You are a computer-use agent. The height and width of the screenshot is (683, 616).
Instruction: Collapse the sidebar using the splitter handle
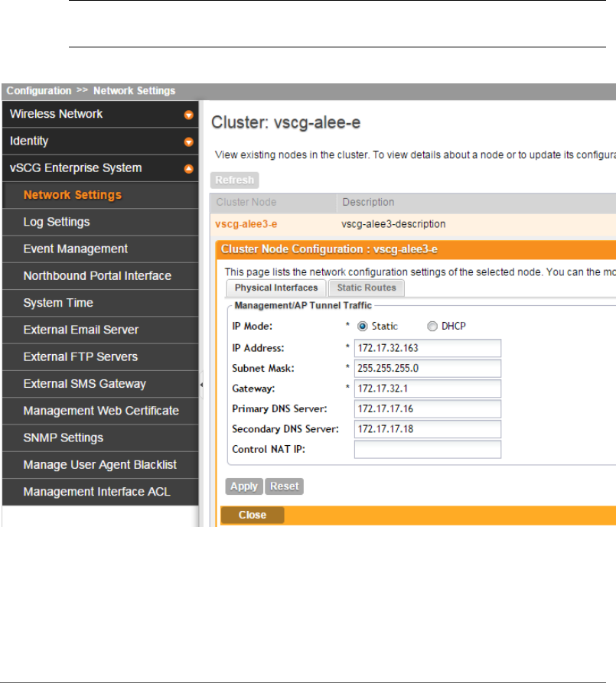[x=201, y=385]
